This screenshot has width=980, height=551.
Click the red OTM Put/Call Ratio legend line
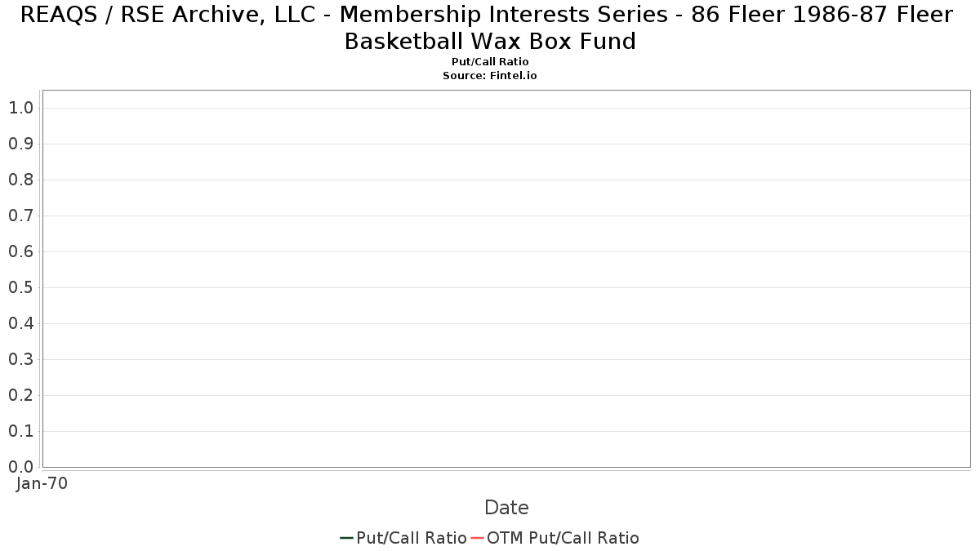coord(477,538)
